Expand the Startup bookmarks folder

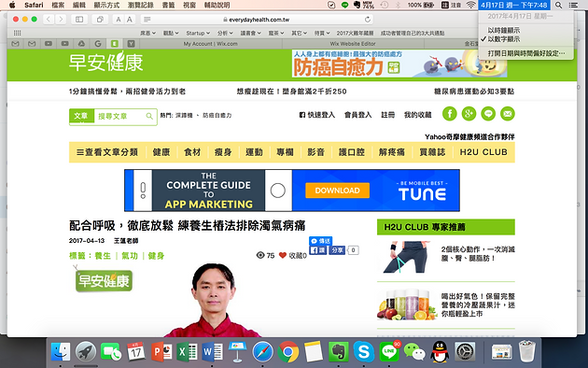(198, 33)
